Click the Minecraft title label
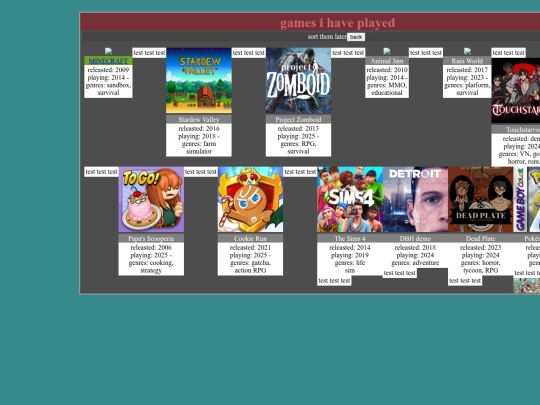Screen dimensions: 540x405 (108, 61)
